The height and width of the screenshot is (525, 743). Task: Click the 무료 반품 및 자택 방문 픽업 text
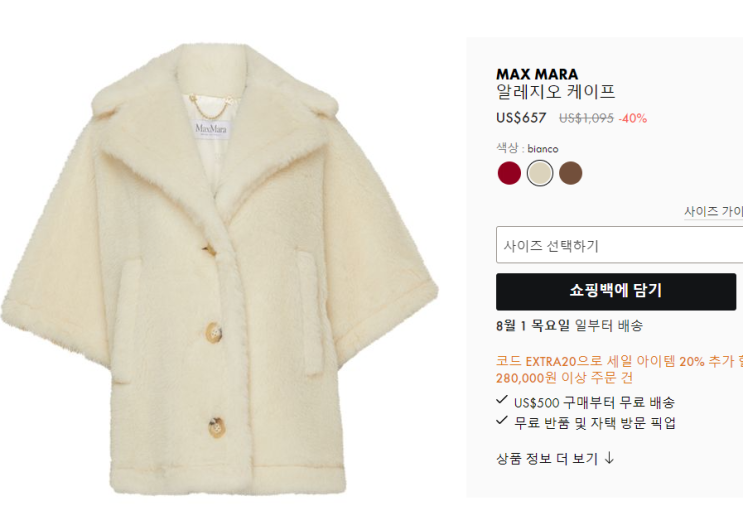[595, 423]
